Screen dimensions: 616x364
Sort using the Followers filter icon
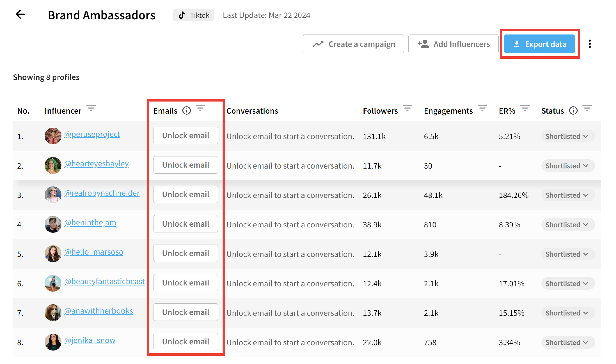tap(407, 108)
